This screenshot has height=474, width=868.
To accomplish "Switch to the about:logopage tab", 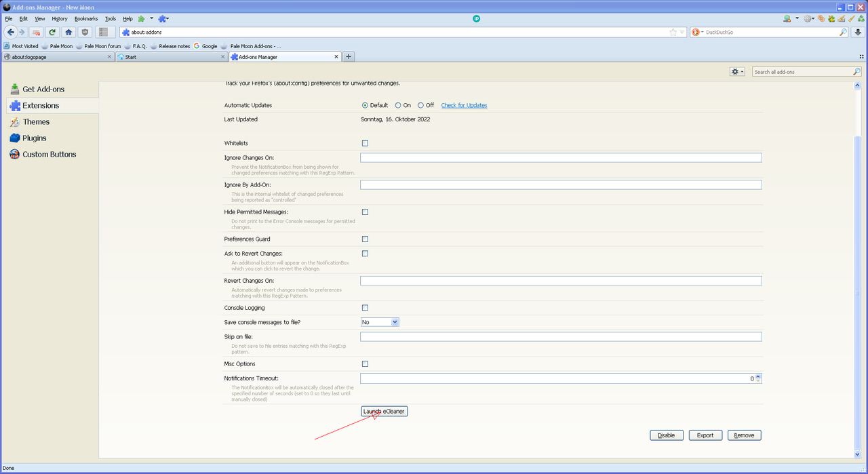I will coord(57,57).
